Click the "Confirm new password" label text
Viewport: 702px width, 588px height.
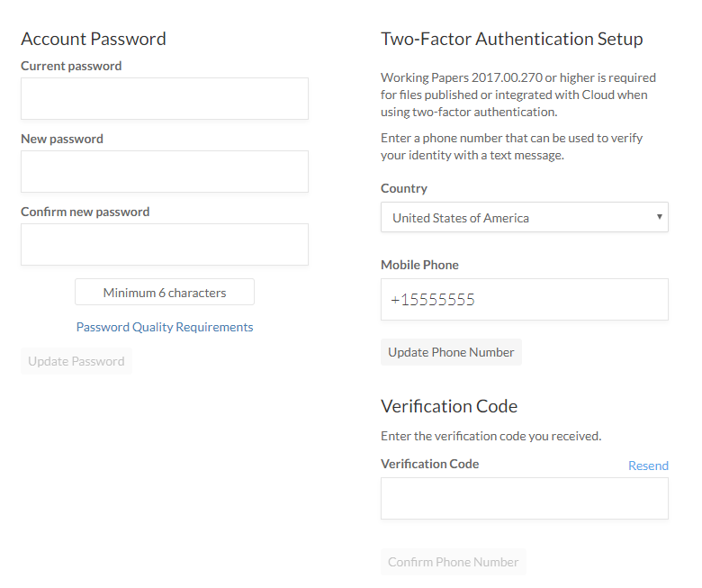[x=85, y=212]
